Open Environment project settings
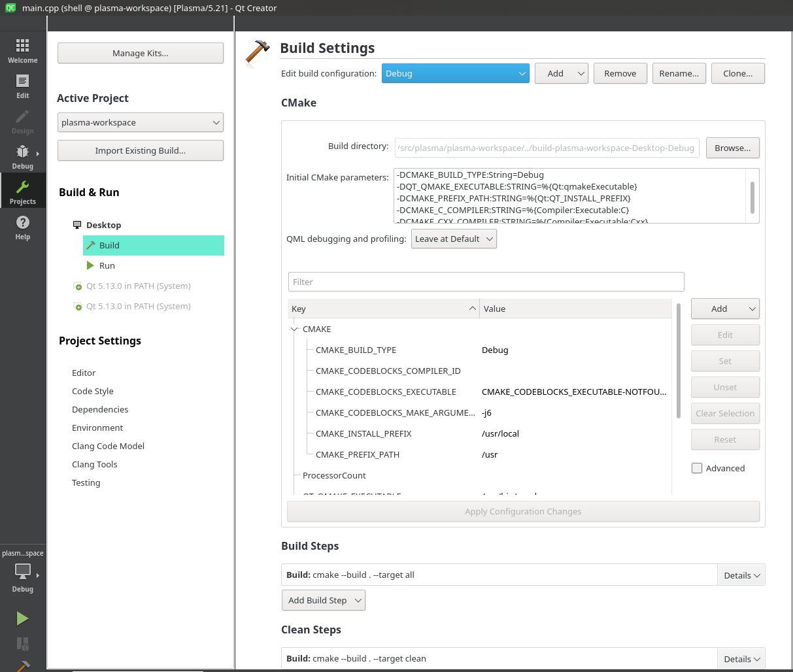793x672 pixels. pos(97,428)
